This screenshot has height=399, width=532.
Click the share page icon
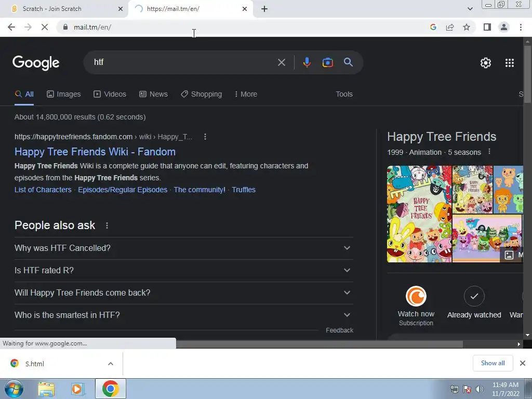click(450, 27)
